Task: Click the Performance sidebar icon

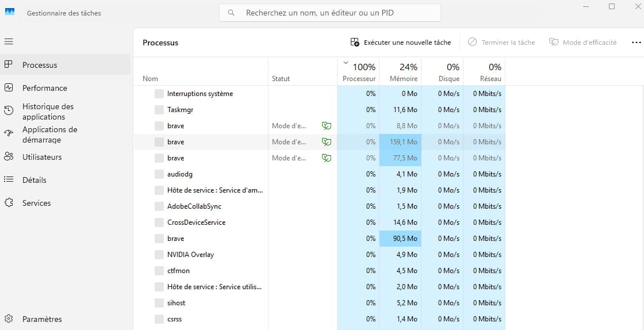Action: (x=9, y=87)
